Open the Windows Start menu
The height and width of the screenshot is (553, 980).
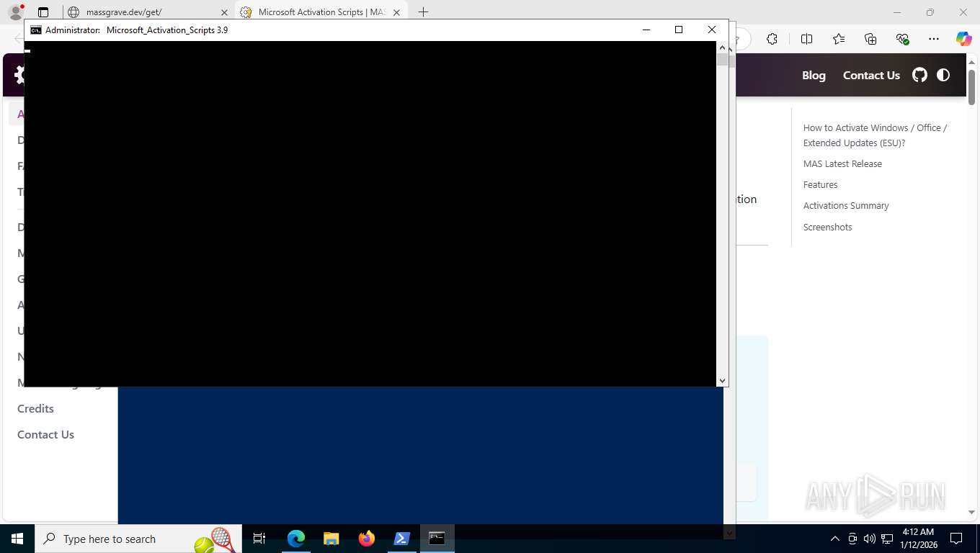coord(17,539)
